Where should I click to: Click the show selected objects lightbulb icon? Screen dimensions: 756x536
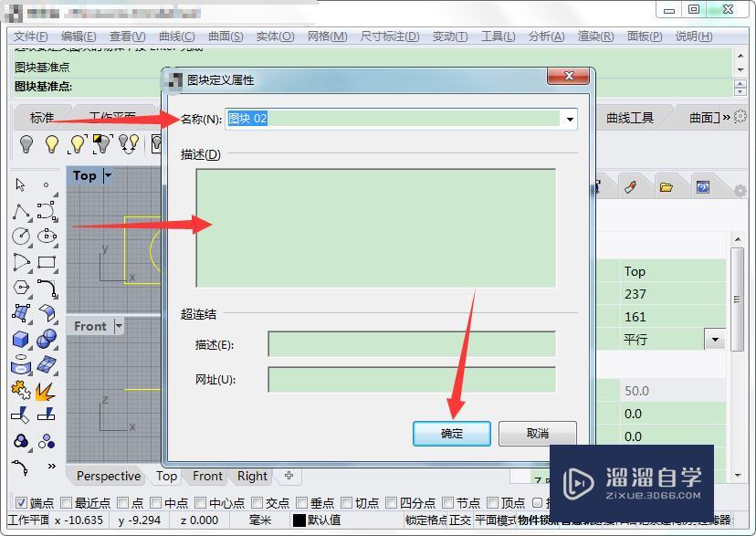77,143
